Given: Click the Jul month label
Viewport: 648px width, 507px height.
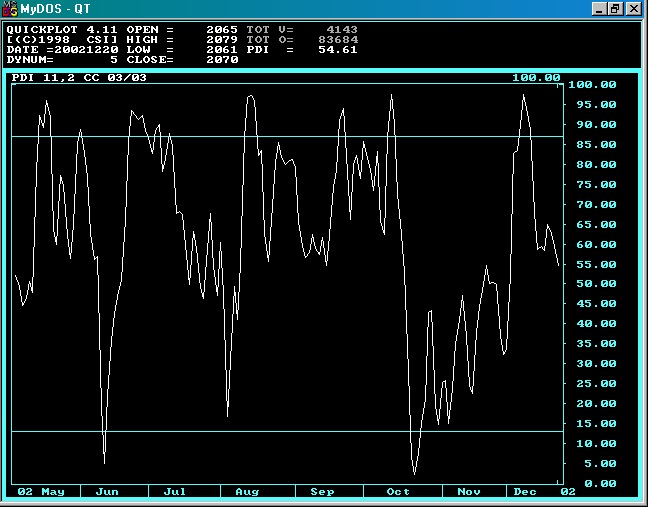Looking at the screenshot, I should point(175,492).
